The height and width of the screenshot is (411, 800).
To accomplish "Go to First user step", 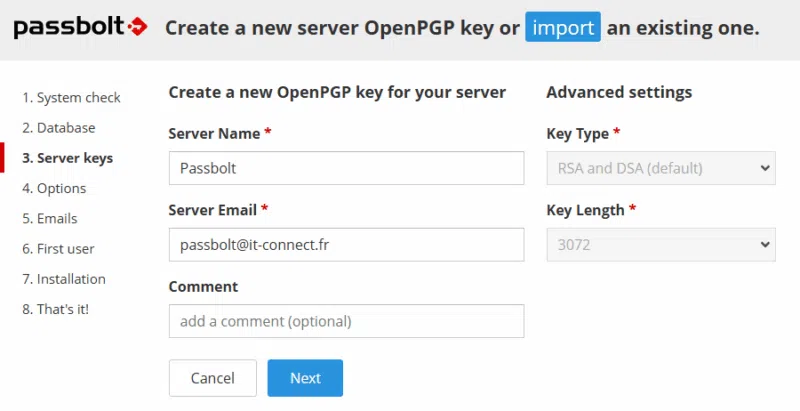I will 58,248.
